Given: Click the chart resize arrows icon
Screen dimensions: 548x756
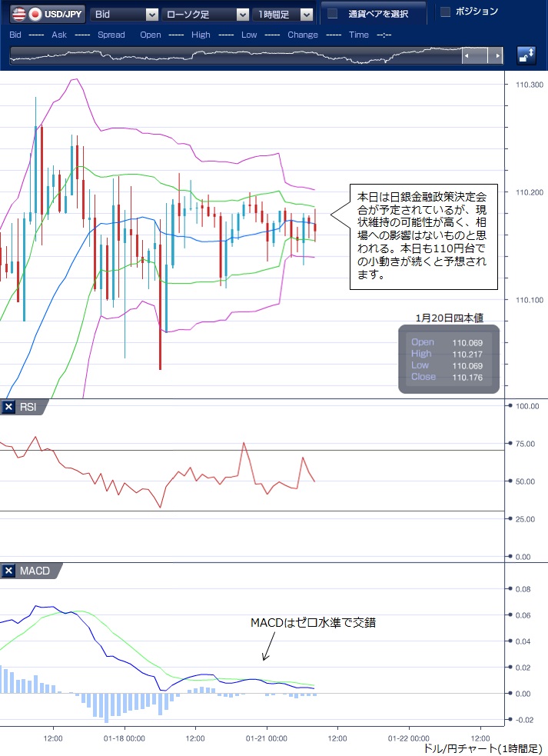Looking at the screenshot, I should (x=526, y=55).
